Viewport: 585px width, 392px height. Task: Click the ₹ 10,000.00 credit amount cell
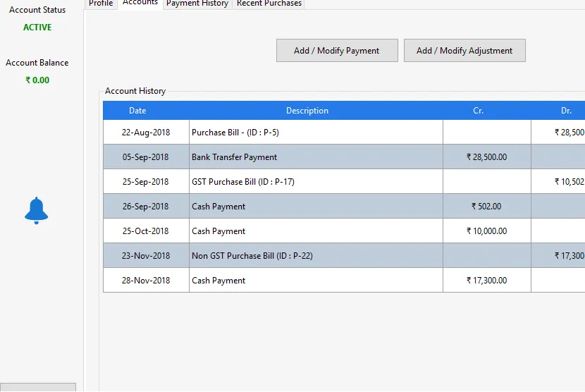pos(486,231)
